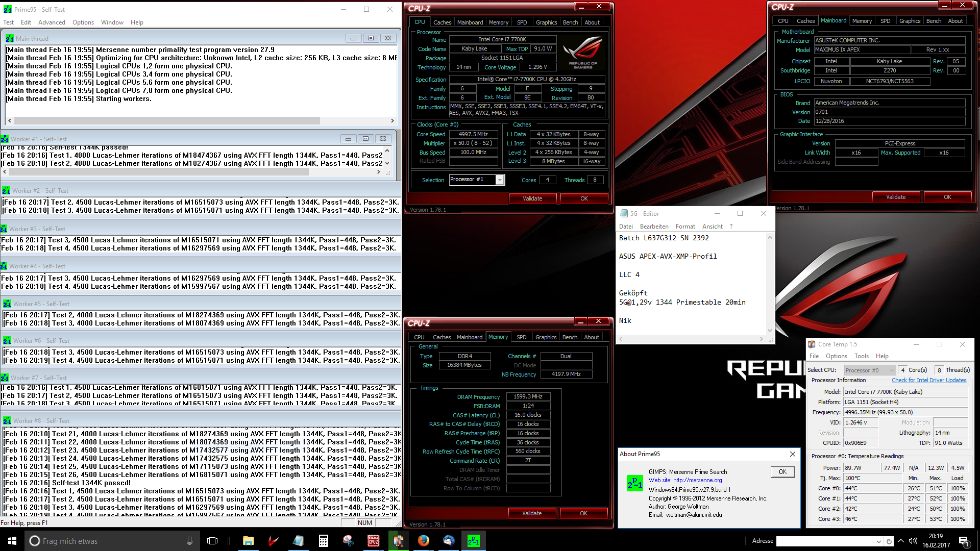Viewport: 980px width, 551px height.
Task: Open Task View from the taskbar
Action: (212, 541)
